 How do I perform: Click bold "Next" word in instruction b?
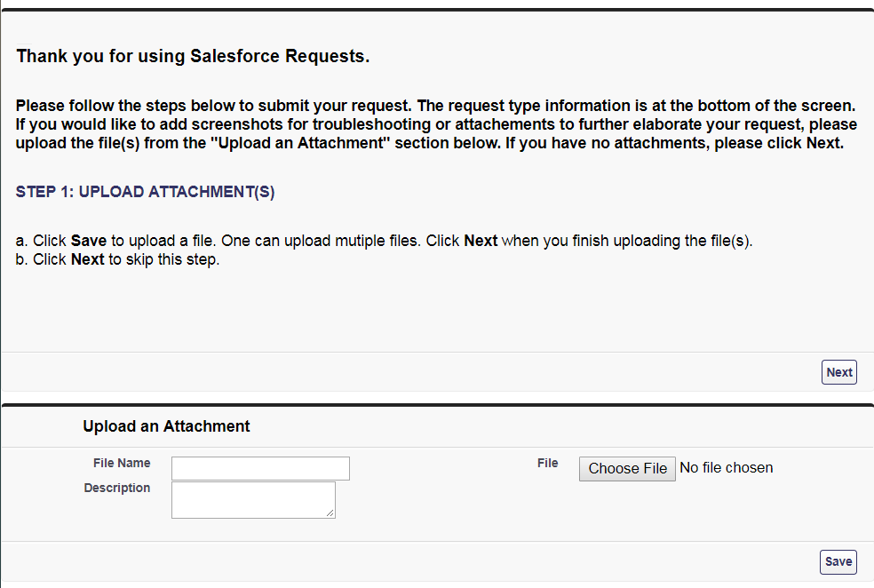tap(87, 259)
